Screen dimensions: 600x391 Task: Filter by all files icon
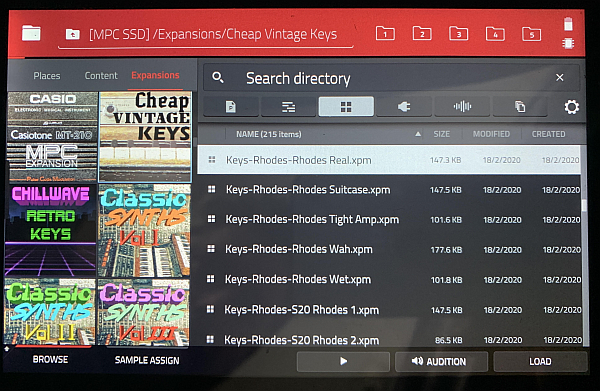520,106
